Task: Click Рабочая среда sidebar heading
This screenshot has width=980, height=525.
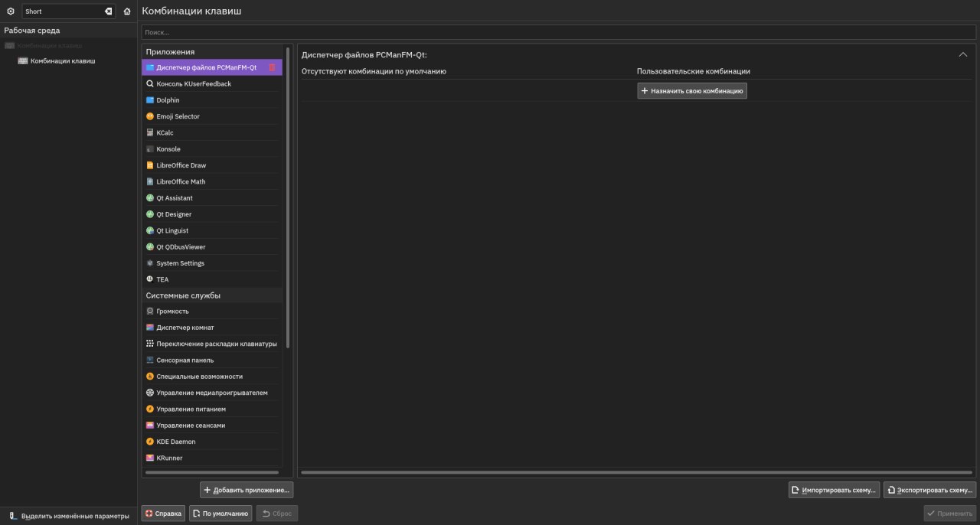Action: (31, 31)
